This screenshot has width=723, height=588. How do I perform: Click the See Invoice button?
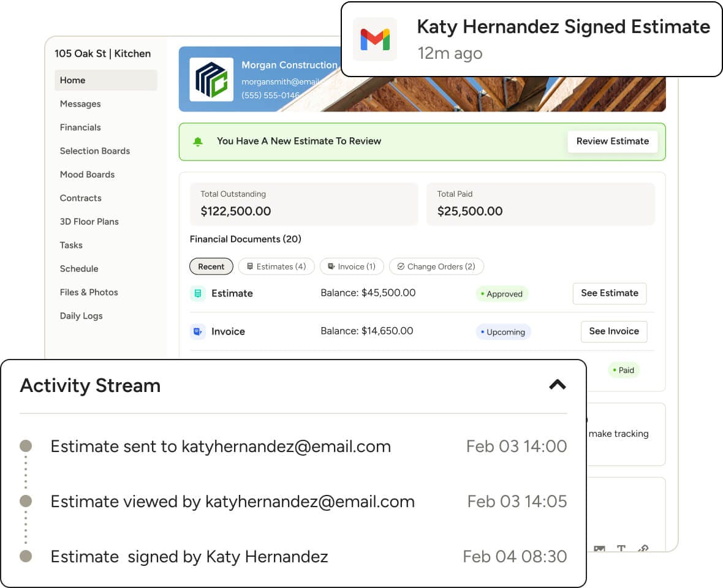click(614, 331)
